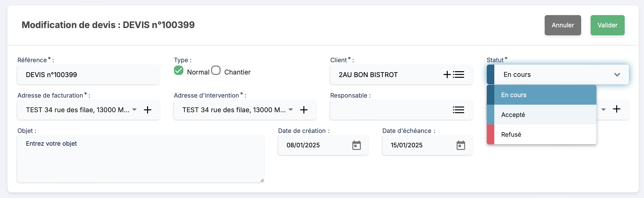Collapse the Statut dropdown chevron
This screenshot has width=644, height=198.
pyautogui.click(x=617, y=74)
